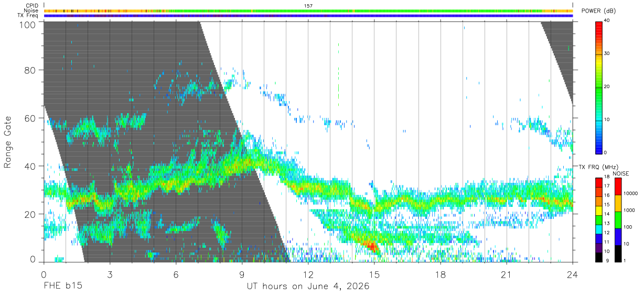Click the "40" tick on power scale

(x=607, y=21)
